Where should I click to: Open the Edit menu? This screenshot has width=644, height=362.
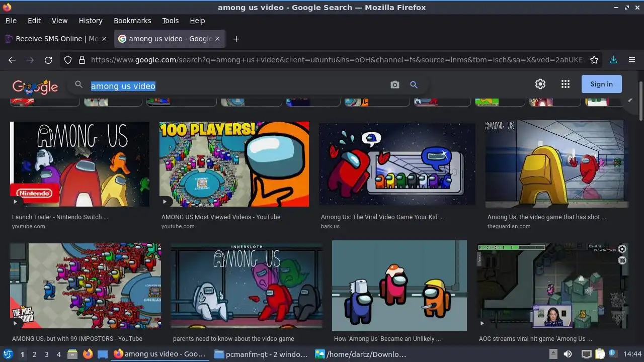click(x=34, y=21)
